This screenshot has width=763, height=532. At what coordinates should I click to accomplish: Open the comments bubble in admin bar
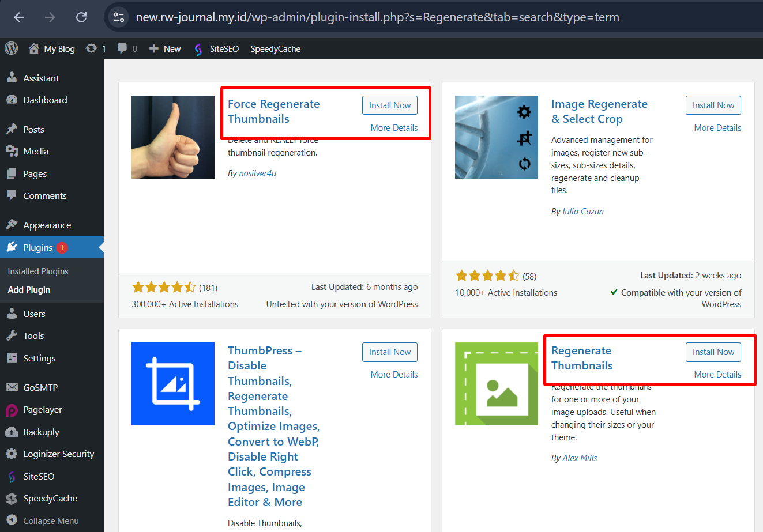click(x=127, y=48)
